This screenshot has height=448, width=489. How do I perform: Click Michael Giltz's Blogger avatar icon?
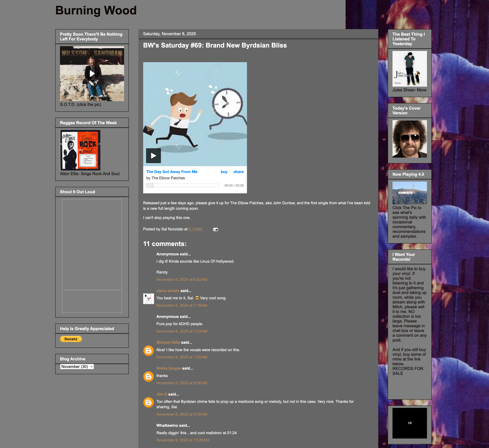tap(148, 351)
